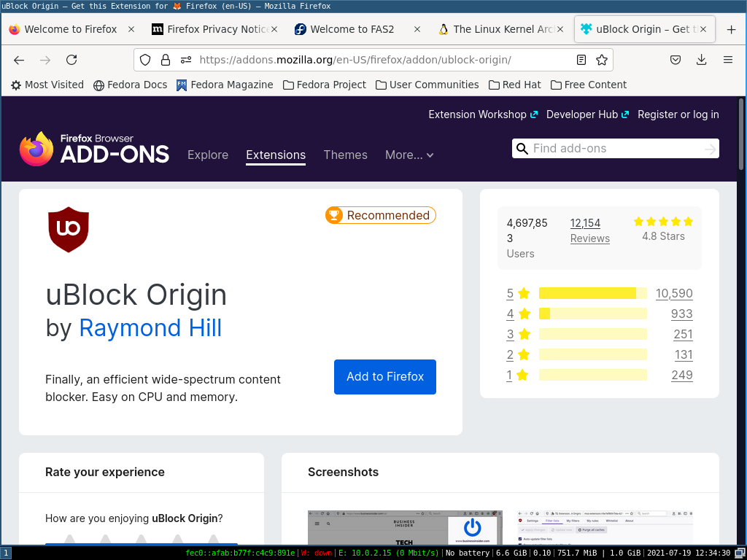Click the 4.8 Stars rating text
This screenshot has width=747, height=560.
pos(663,236)
